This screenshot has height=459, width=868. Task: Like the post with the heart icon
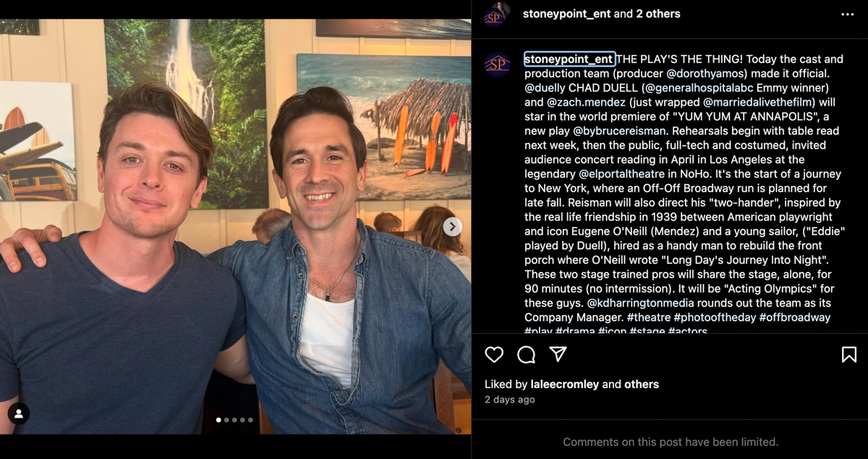point(494,354)
